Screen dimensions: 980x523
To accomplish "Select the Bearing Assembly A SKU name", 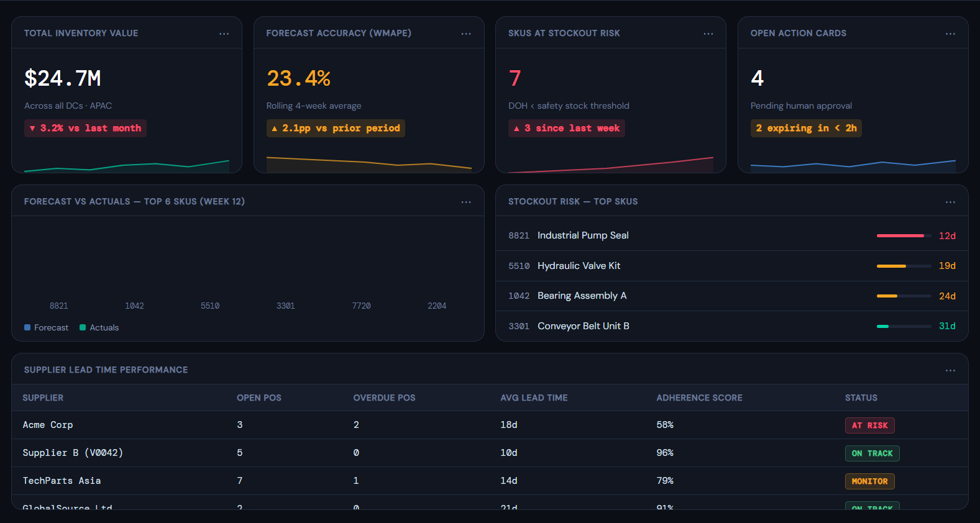I will coord(582,296).
